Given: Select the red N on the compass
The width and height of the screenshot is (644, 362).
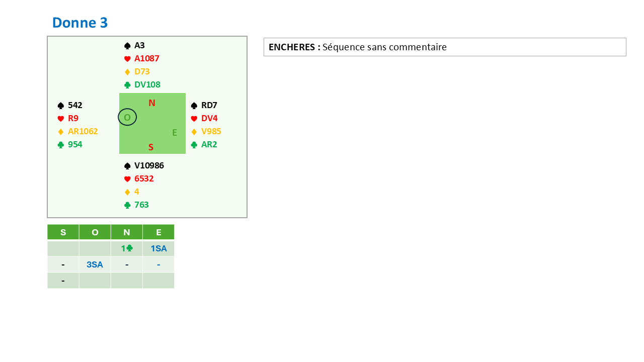Looking at the screenshot, I should 152,103.
